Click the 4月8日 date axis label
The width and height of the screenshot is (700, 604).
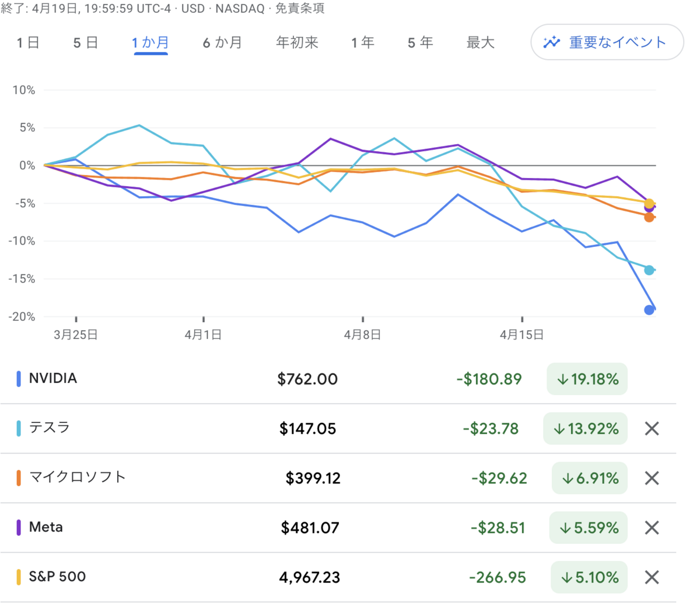pos(362,334)
